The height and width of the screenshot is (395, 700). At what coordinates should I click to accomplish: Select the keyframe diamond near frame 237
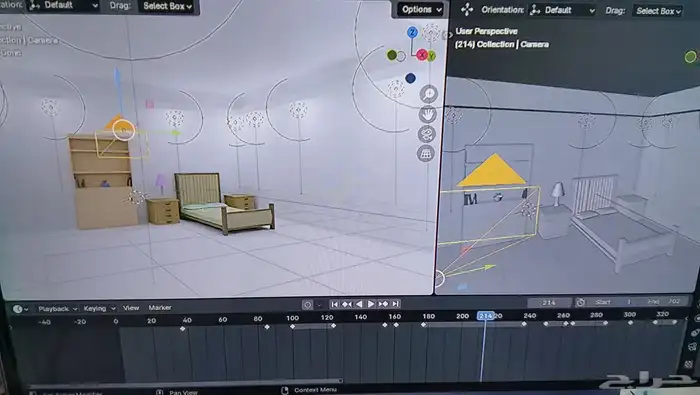(524, 324)
